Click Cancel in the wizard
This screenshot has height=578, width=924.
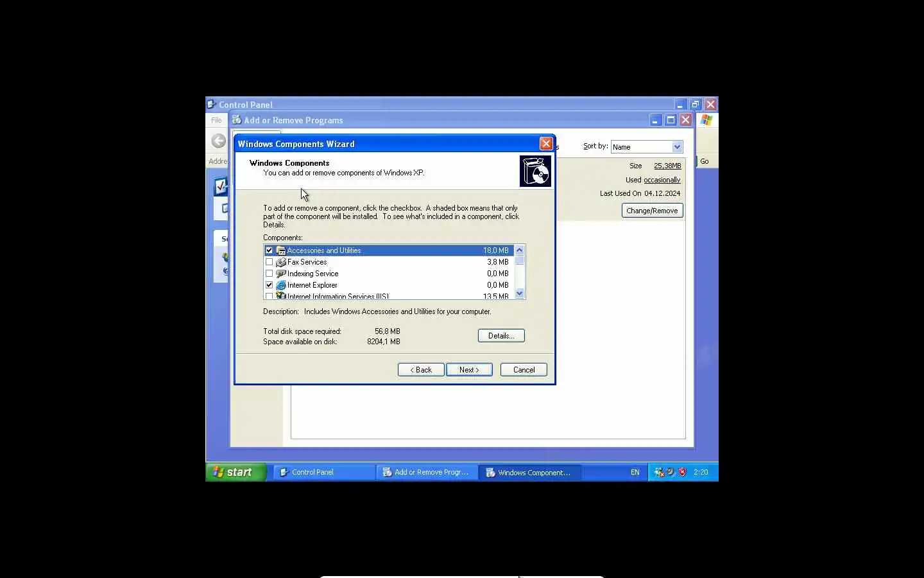[524, 370]
